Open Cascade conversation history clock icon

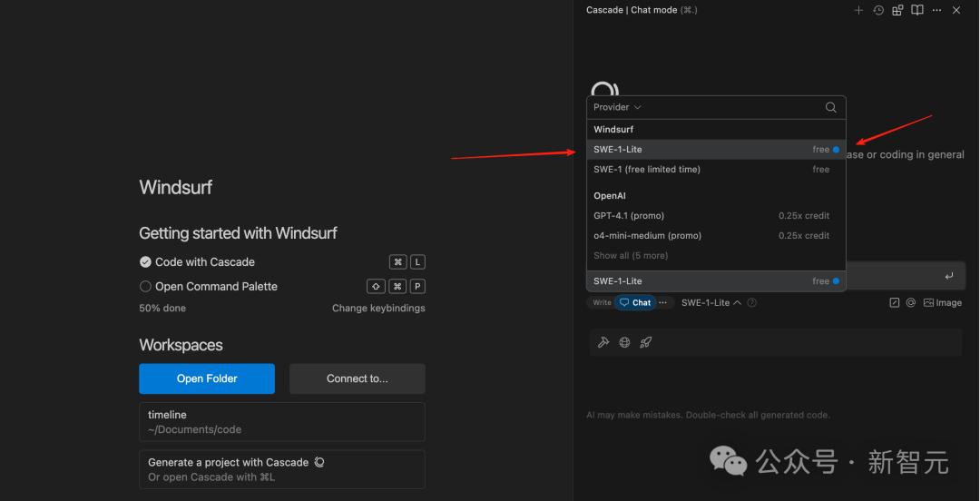878,10
